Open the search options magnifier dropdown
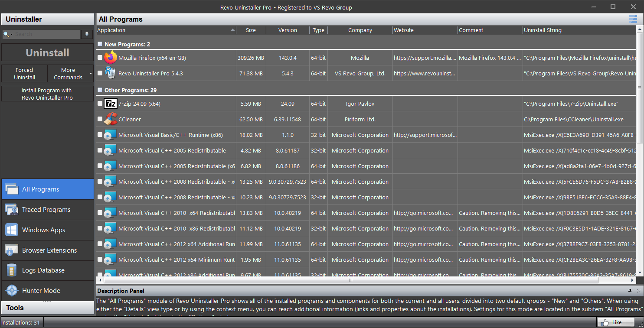 pyautogui.click(x=8, y=34)
